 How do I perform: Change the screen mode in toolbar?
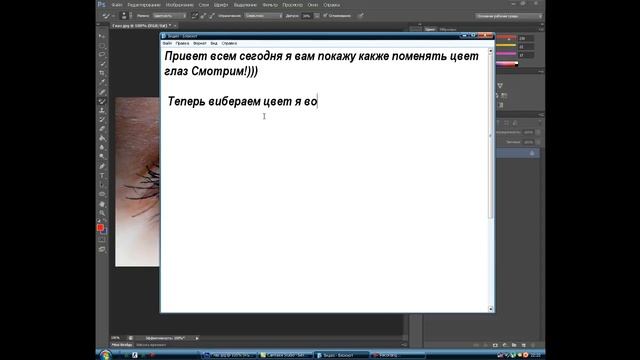(102, 249)
